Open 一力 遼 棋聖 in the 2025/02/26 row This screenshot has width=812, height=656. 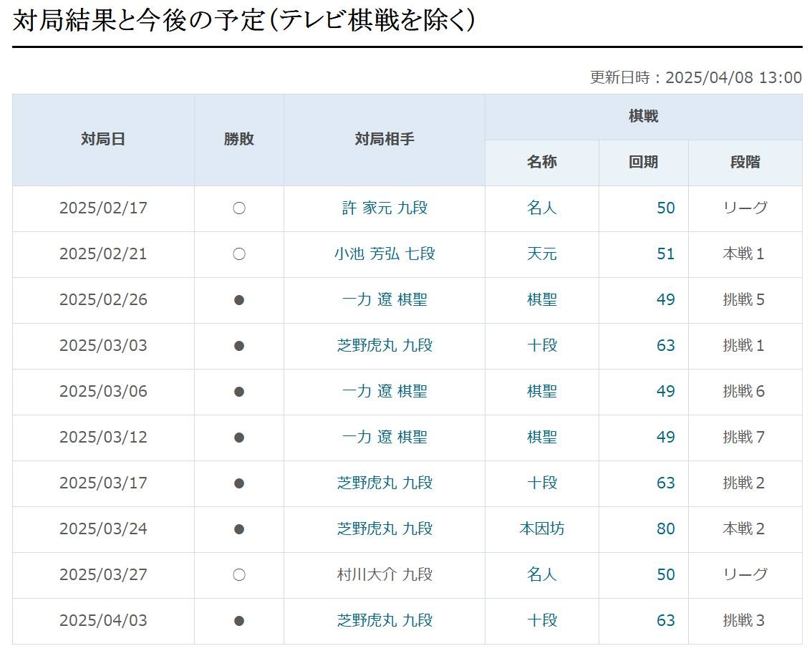click(385, 300)
